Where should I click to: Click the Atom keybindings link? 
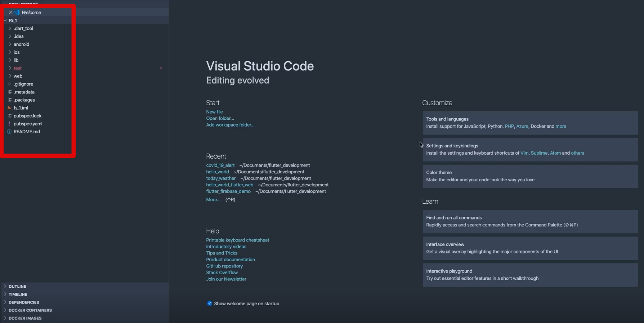pos(555,153)
